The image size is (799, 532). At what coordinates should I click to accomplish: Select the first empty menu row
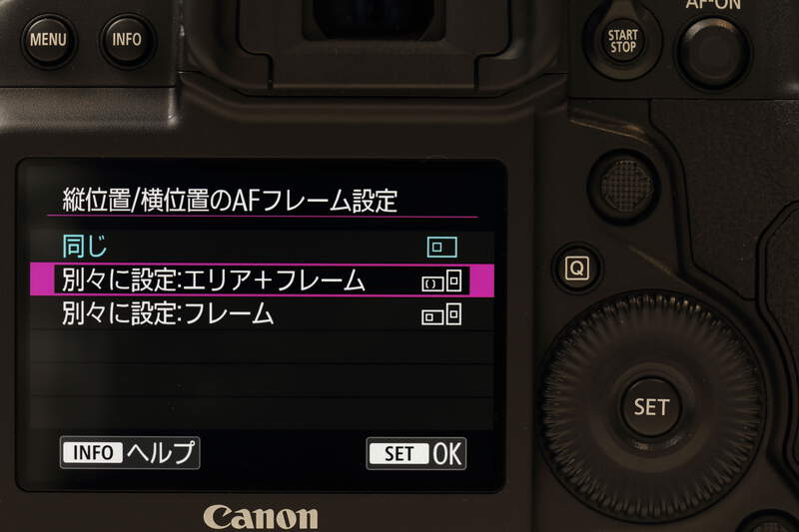262,347
